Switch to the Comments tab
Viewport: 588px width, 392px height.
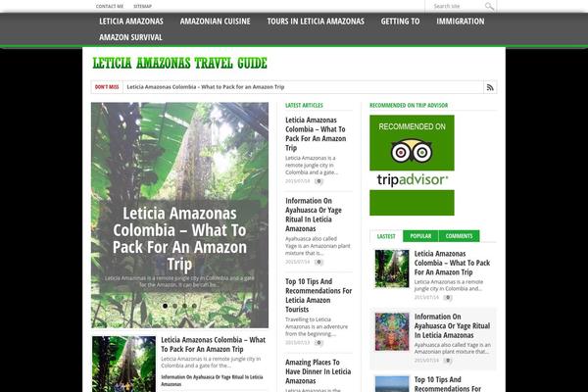[459, 236]
